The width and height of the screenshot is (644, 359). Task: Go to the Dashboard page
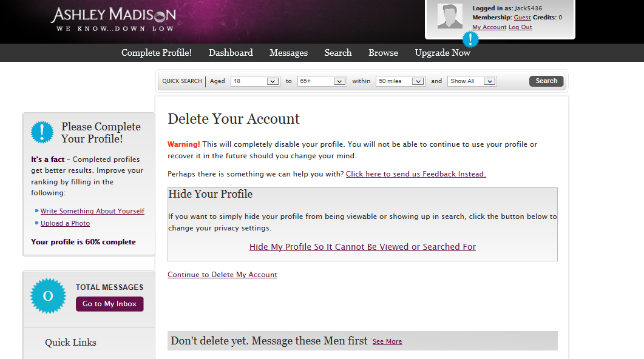tap(231, 53)
